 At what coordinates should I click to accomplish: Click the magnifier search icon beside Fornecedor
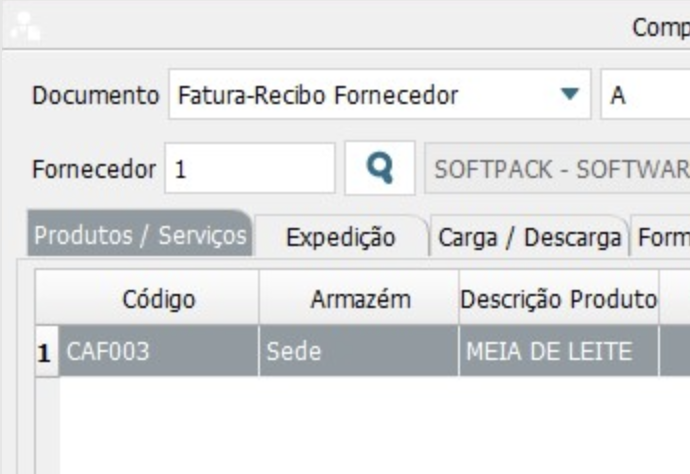tap(379, 168)
